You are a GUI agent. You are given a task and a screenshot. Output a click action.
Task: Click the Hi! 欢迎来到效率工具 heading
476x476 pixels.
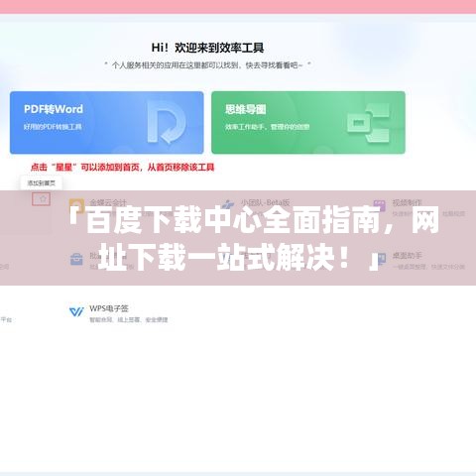tap(207, 48)
